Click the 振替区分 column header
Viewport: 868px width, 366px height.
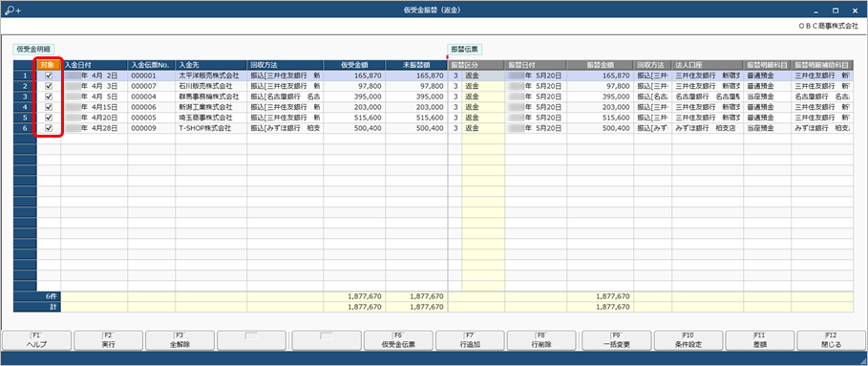point(476,65)
